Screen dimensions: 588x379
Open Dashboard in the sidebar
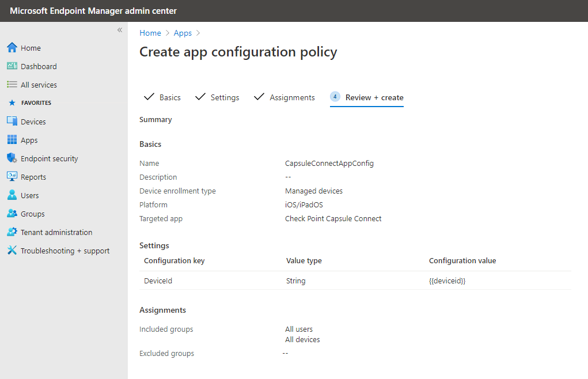[39, 66]
